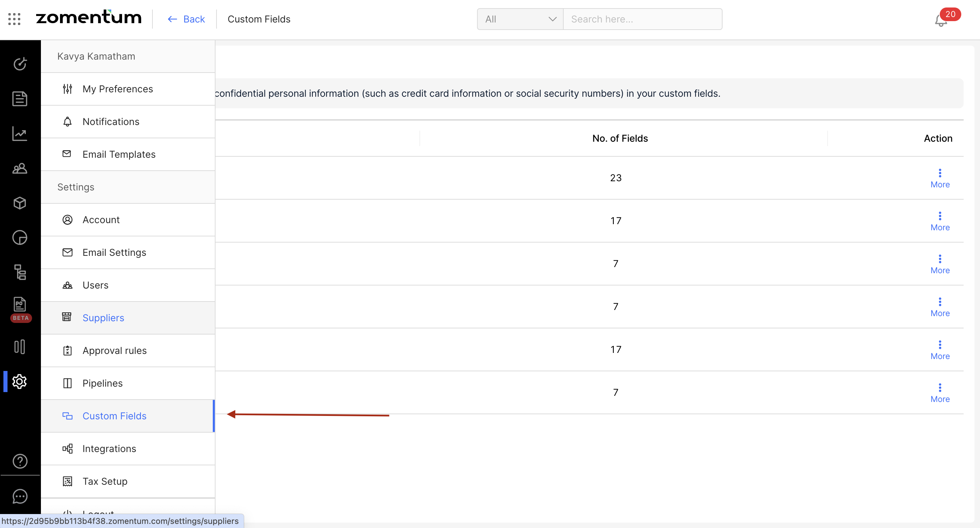Image resolution: width=980 pixels, height=528 pixels.
Task: Click the documents icon in left rail
Action: pos(20,99)
